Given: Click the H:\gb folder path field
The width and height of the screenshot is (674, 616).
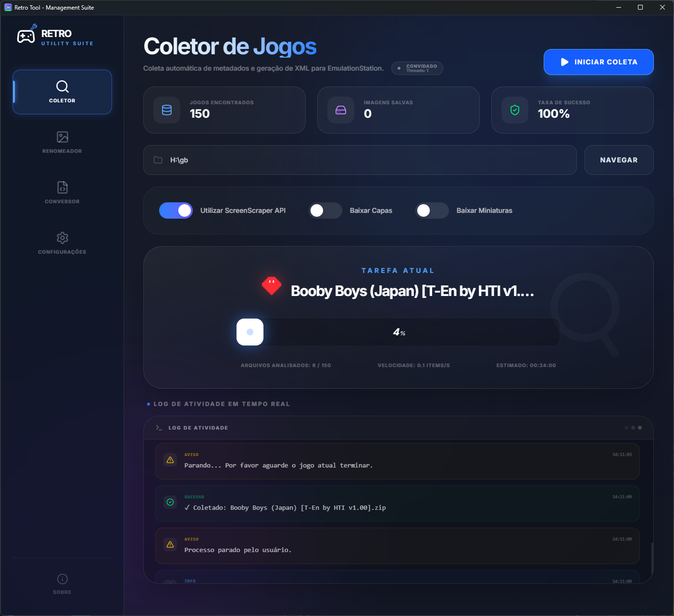Looking at the screenshot, I should click(360, 160).
